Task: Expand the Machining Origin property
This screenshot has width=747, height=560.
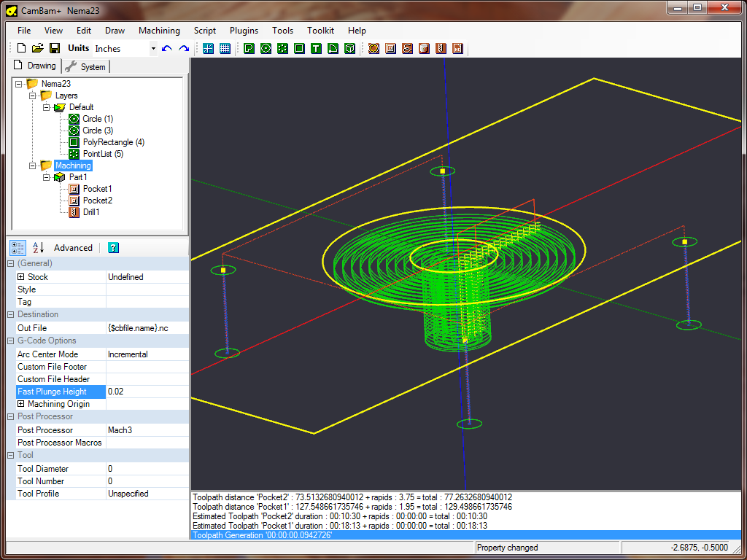Action: pos(21,404)
